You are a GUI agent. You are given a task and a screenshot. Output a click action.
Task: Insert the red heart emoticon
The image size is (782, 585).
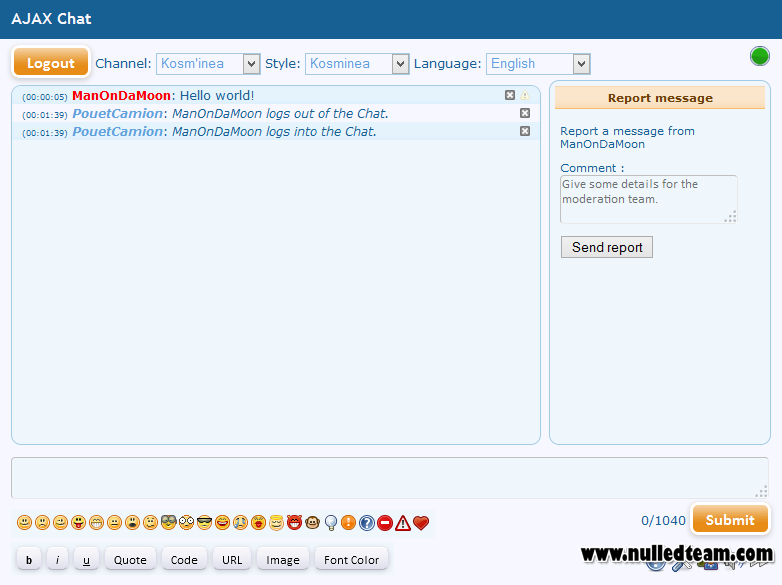pyautogui.click(x=421, y=522)
